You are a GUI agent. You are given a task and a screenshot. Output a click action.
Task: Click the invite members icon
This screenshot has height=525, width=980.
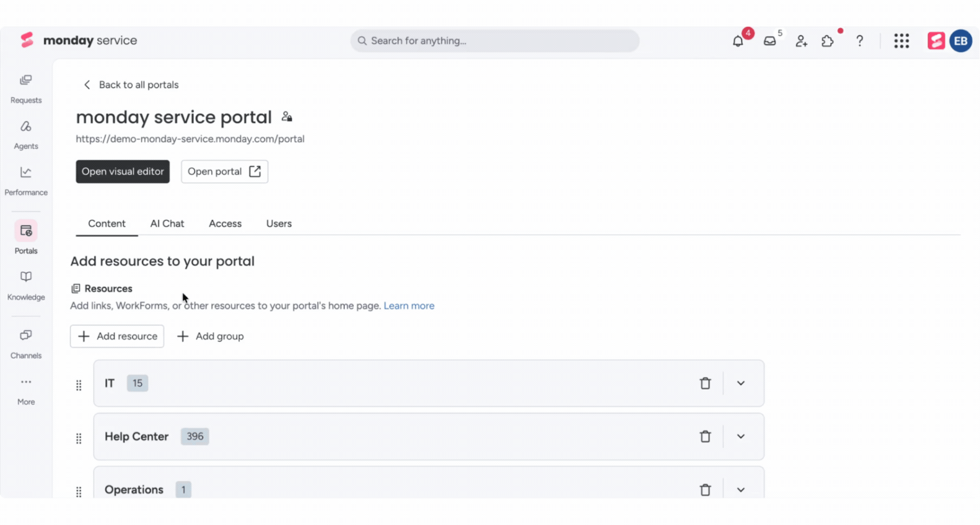click(x=801, y=41)
